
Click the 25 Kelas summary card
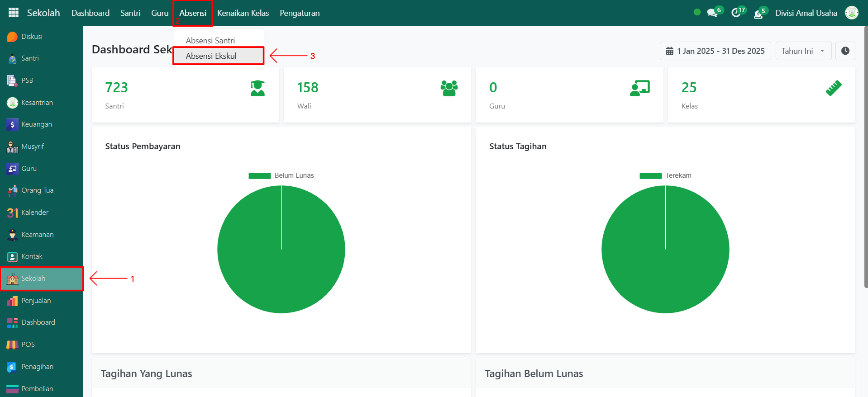pyautogui.click(x=761, y=95)
